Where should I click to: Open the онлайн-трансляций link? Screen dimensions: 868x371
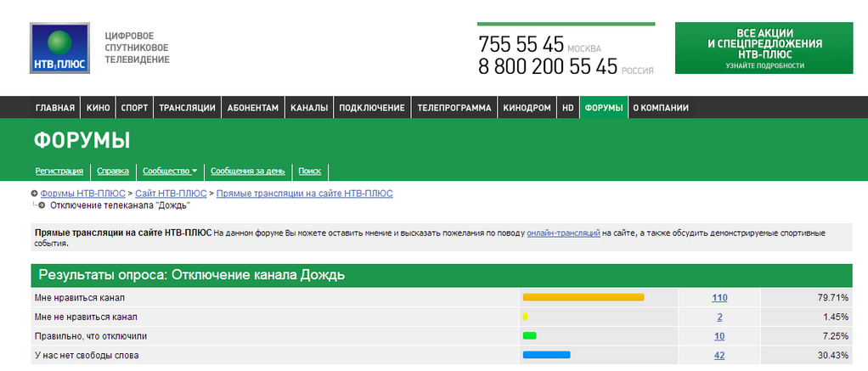564,233
